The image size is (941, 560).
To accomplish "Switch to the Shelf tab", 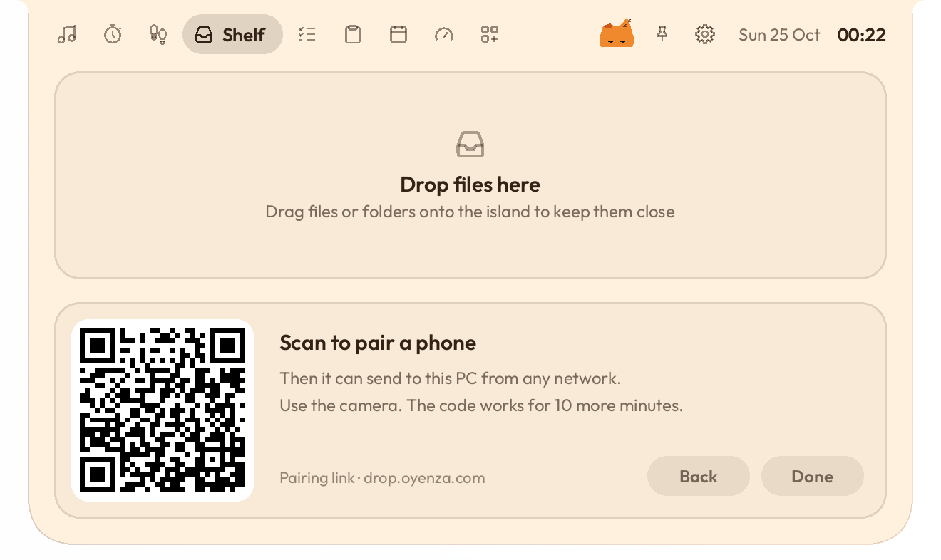I will tap(232, 34).
